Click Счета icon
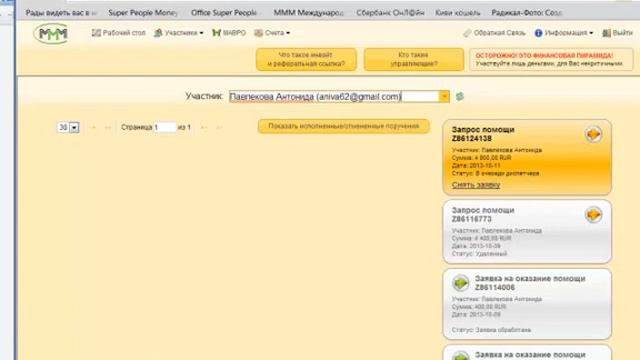 coord(258,33)
